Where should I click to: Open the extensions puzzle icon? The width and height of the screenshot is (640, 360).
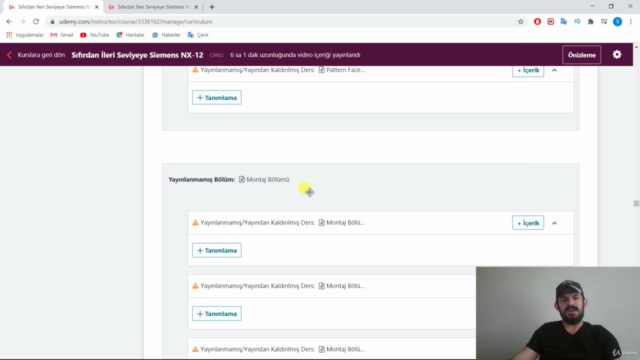591,22
